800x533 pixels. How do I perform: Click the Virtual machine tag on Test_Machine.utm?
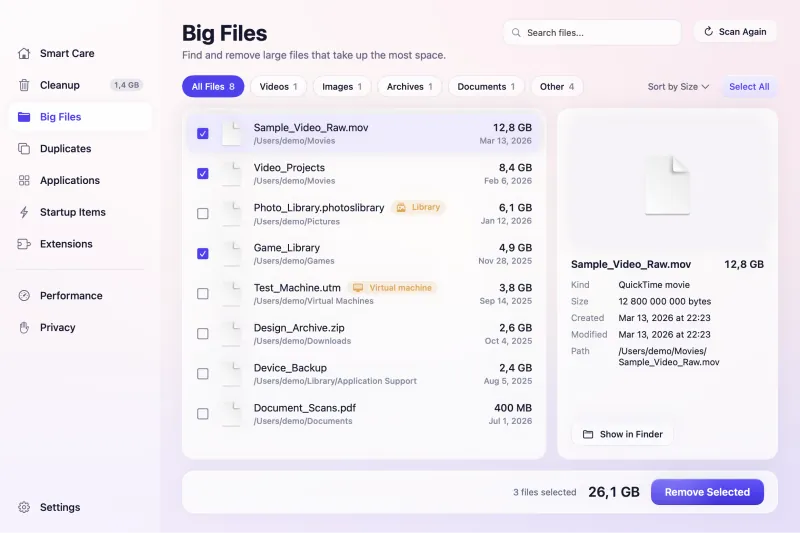tap(392, 288)
